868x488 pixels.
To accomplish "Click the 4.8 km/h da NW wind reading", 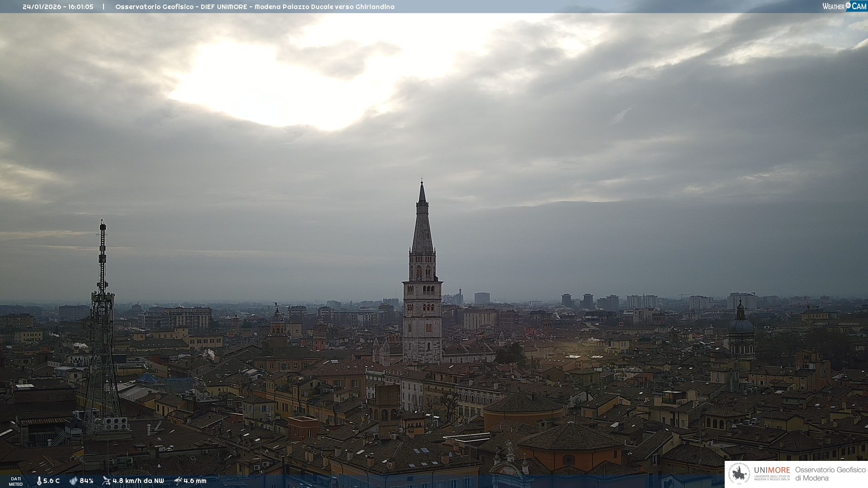I will 138,481.
